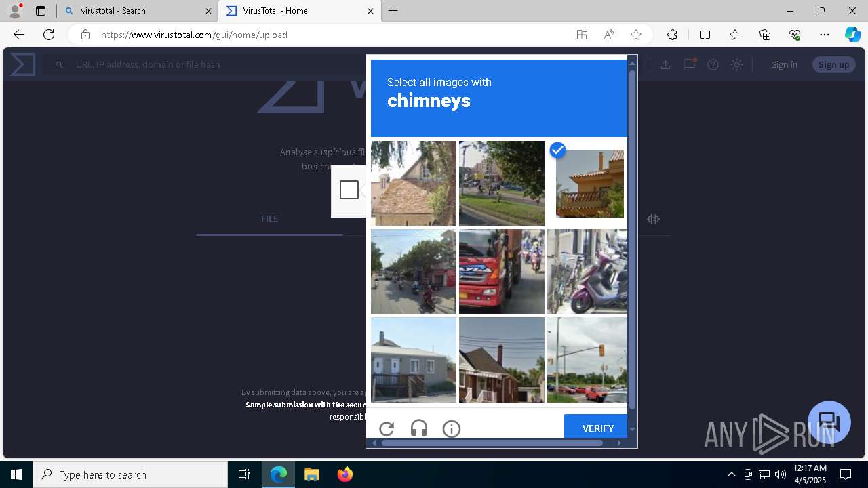This screenshot has height=488, width=868.
Task: Select the tiled roof house image
Action: [414, 184]
